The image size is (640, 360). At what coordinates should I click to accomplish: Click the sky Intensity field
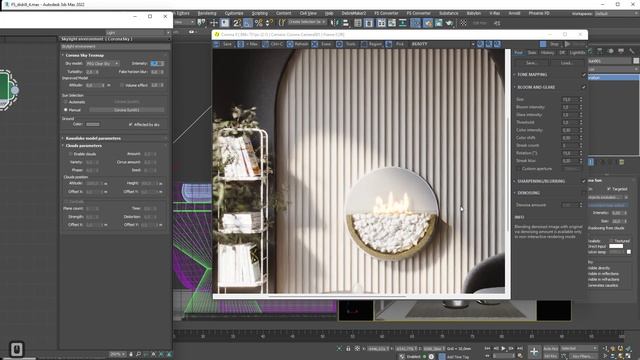click(x=156, y=64)
